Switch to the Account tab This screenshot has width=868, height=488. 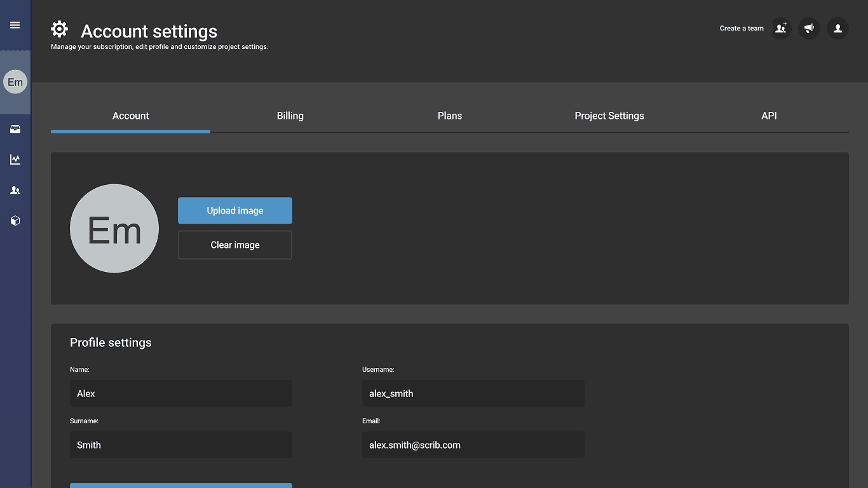pos(130,116)
